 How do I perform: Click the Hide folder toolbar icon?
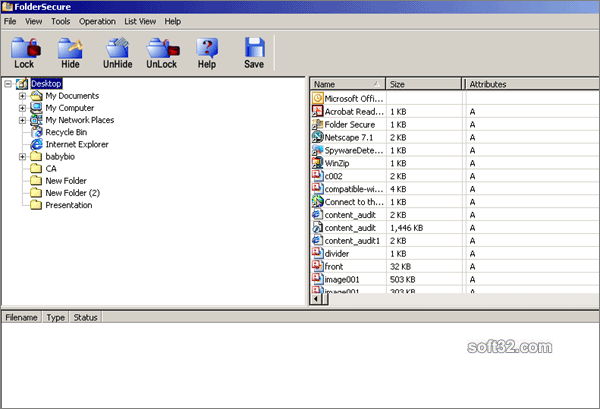click(x=70, y=48)
